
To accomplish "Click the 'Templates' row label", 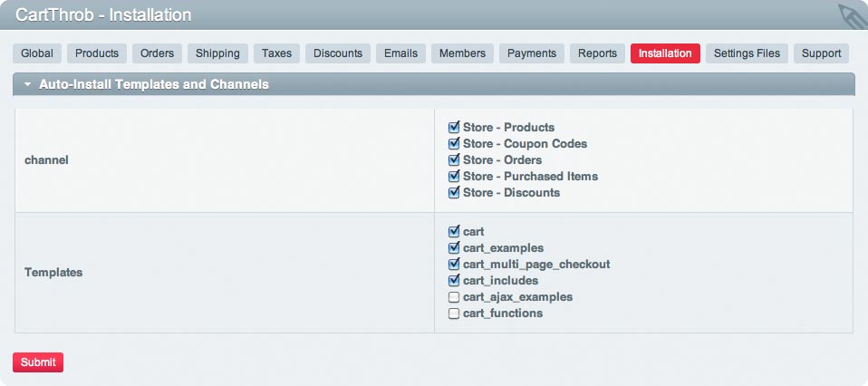I will point(53,273).
